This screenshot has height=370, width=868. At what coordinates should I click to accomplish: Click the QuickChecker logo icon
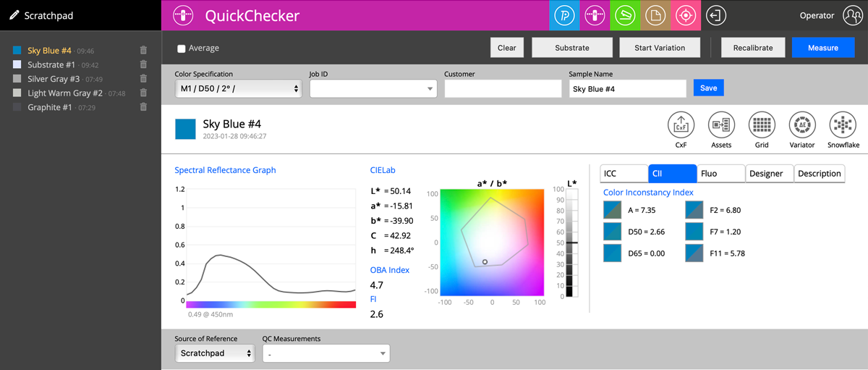coord(184,15)
